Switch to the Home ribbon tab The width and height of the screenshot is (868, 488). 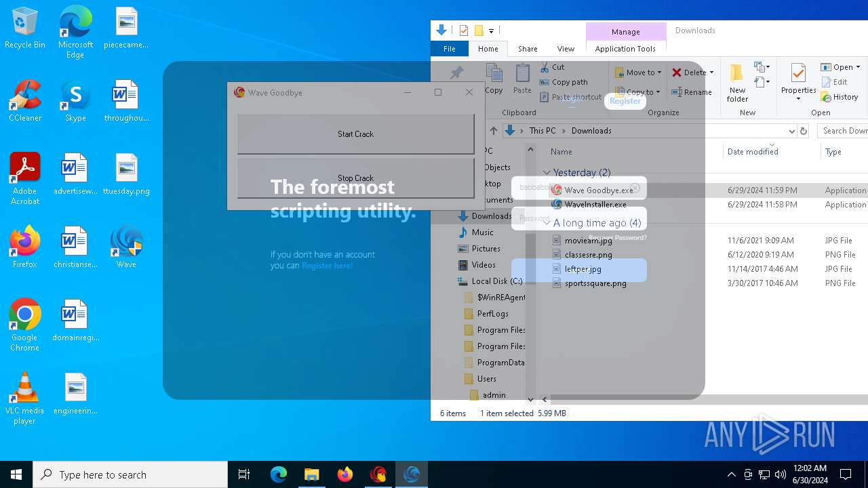[x=488, y=49]
